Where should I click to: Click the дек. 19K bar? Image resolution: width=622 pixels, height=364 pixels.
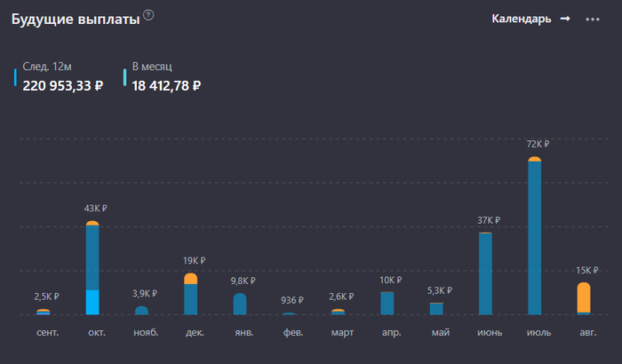tap(190, 295)
